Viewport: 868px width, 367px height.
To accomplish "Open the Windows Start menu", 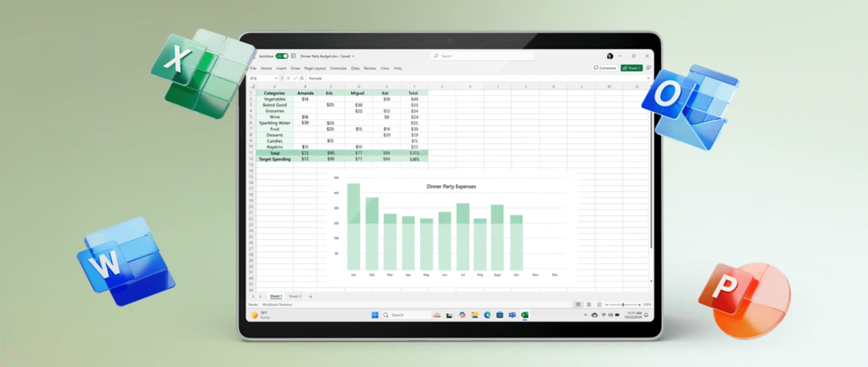I will 375,315.
